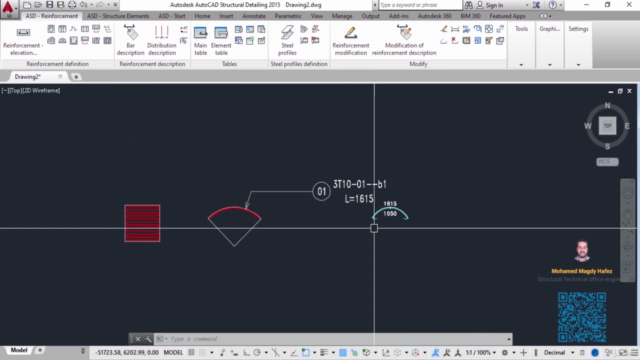Click the TOP face of the ViewCube
Viewport: 640px width, 360px height.
click(x=607, y=126)
